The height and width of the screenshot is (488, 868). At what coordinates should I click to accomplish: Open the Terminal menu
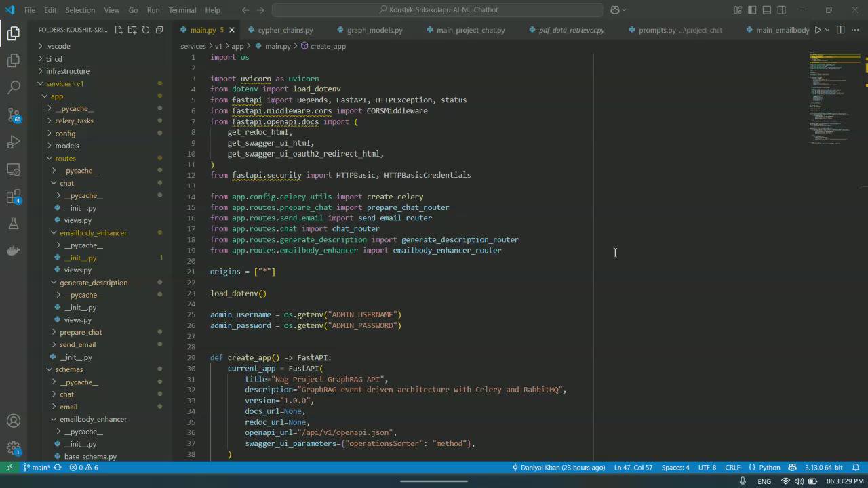[181, 10]
